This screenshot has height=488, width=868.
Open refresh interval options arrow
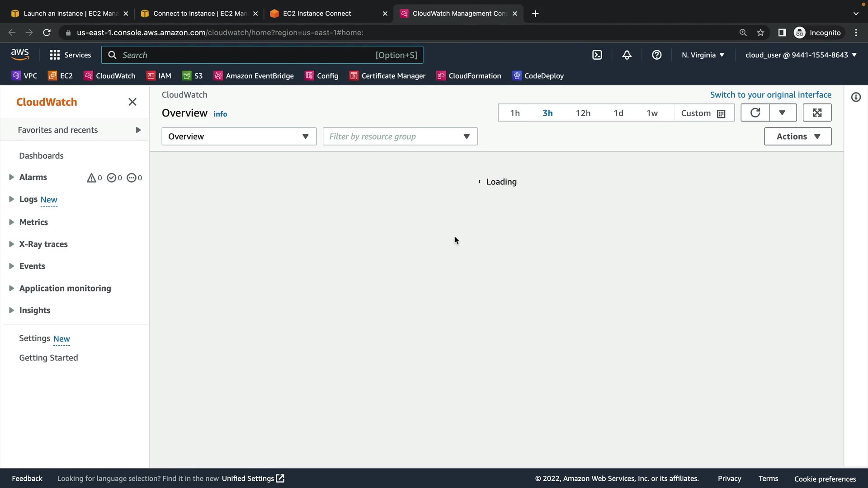[x=782, y=113]
